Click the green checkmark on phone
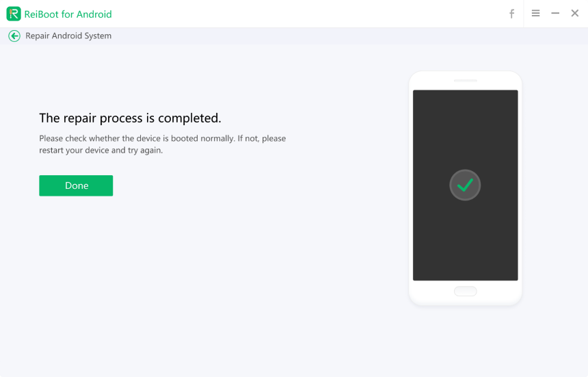Image resolution: width=588 pixels, height=377 pixels. coord(465,185)
